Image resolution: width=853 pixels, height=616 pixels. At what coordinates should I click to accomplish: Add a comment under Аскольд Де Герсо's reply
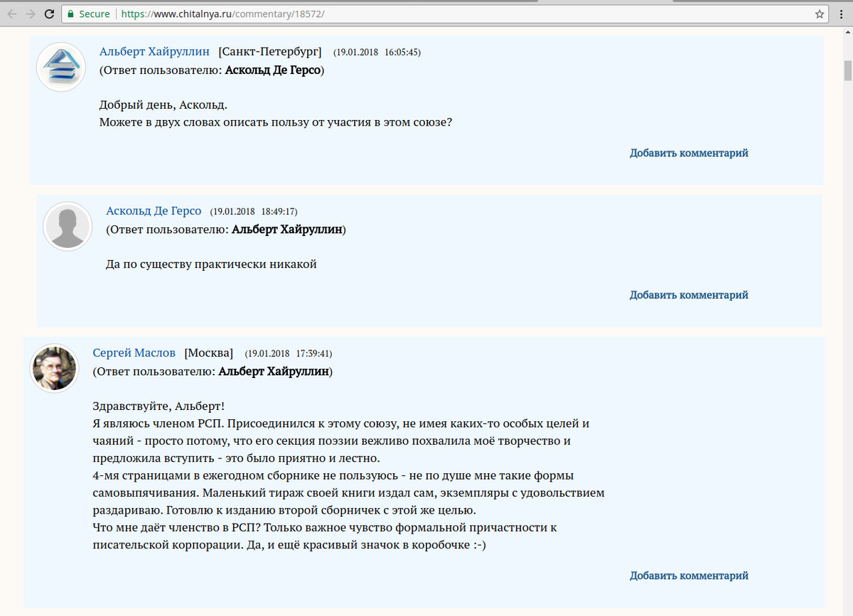(689, 295)
